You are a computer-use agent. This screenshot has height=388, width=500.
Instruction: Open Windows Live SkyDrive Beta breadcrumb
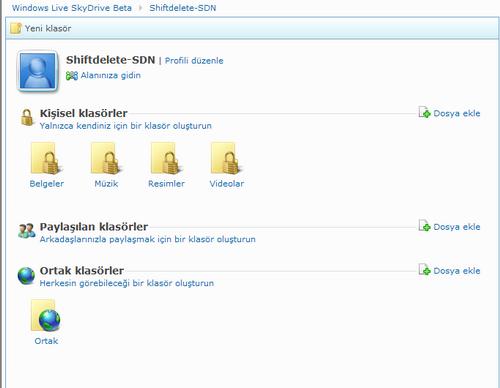point(72,8)
